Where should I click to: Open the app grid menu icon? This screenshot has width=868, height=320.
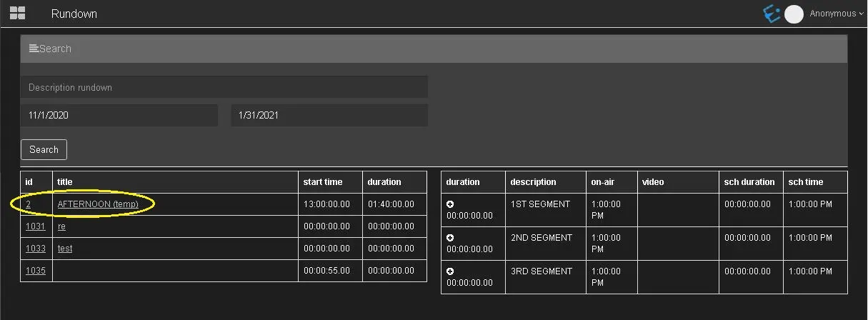pyautogui.click(x=17, y=14)
